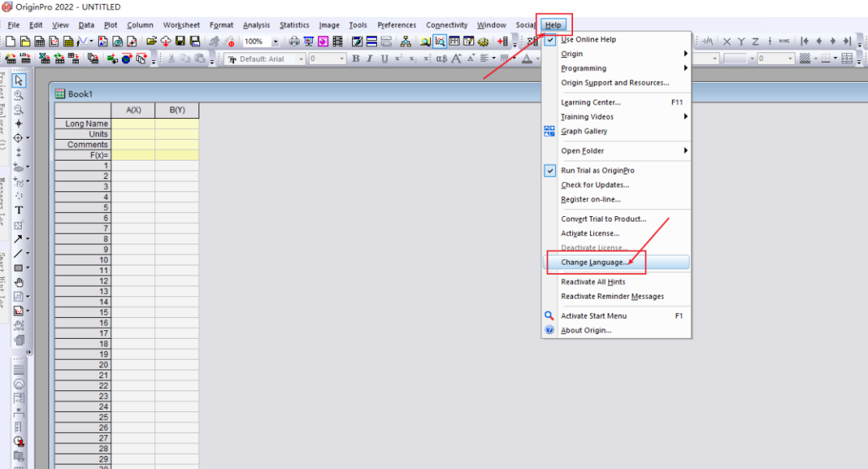Choose About Origin... menu item
The image size is (868, 469).
tap(616, 330)
